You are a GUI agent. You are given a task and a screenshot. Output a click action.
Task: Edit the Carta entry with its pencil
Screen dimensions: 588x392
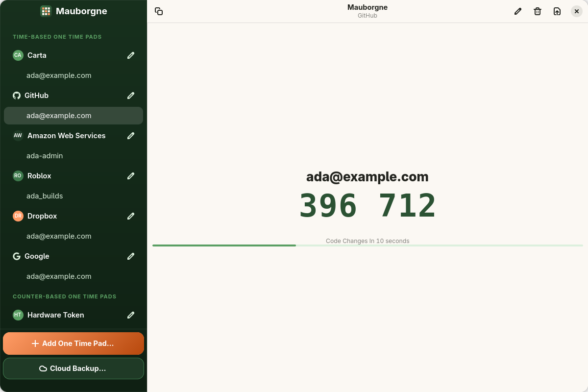click(x=131, y=55)
